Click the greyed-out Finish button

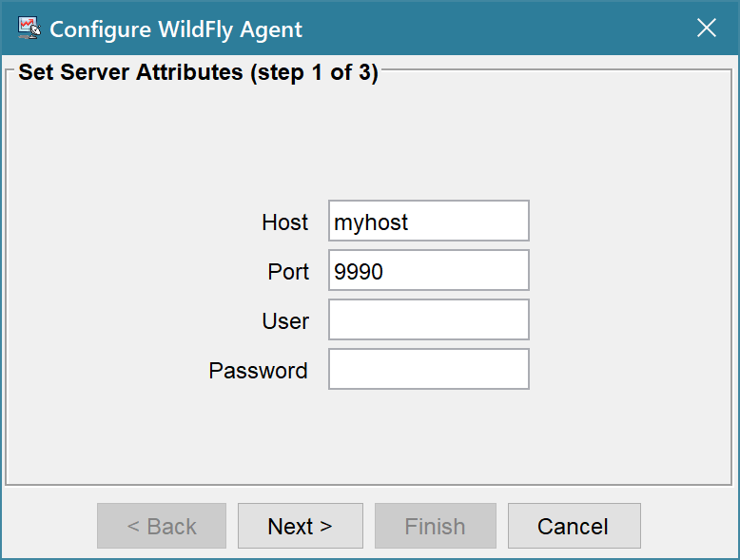point(435,526)
